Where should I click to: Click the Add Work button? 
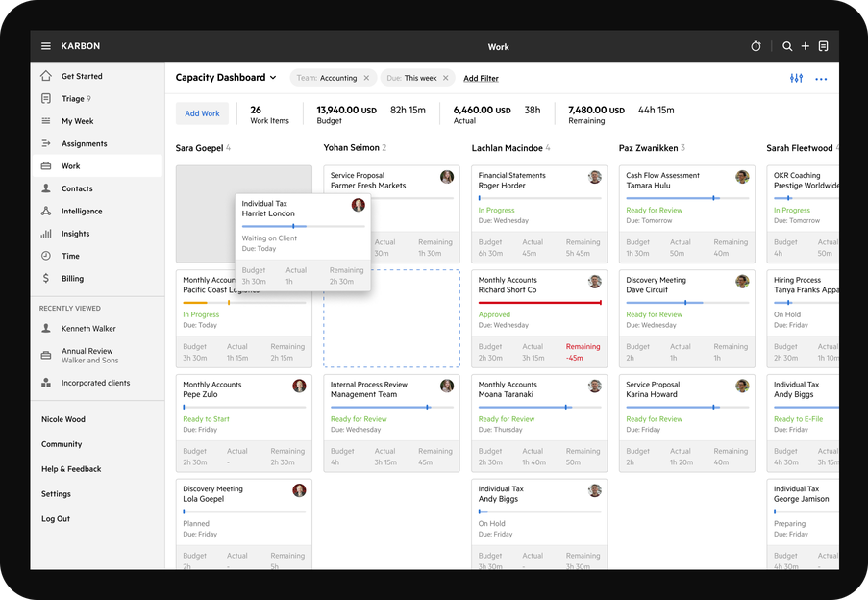coord(202,112)
